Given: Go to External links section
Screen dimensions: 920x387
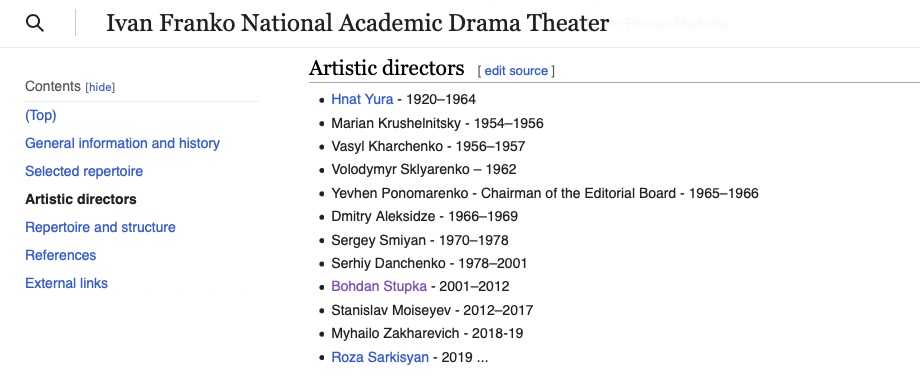Looking at the screenshot, I should 66,283.
